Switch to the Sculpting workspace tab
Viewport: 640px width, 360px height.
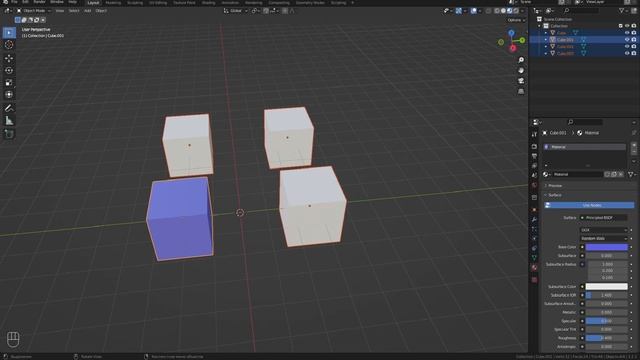pyautogui.click(x=135, y=2)
